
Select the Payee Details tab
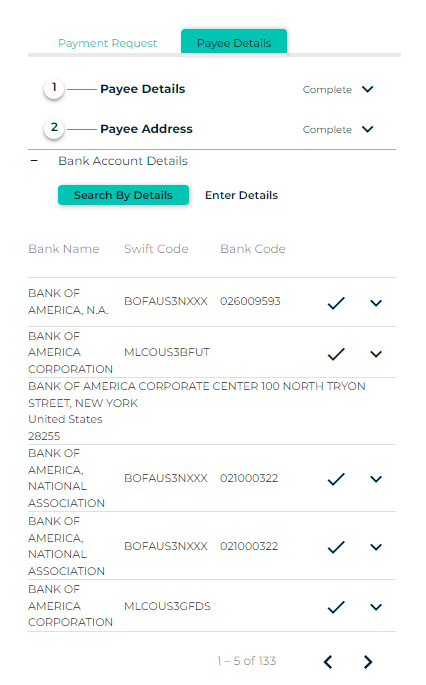(x=234, y=42)
